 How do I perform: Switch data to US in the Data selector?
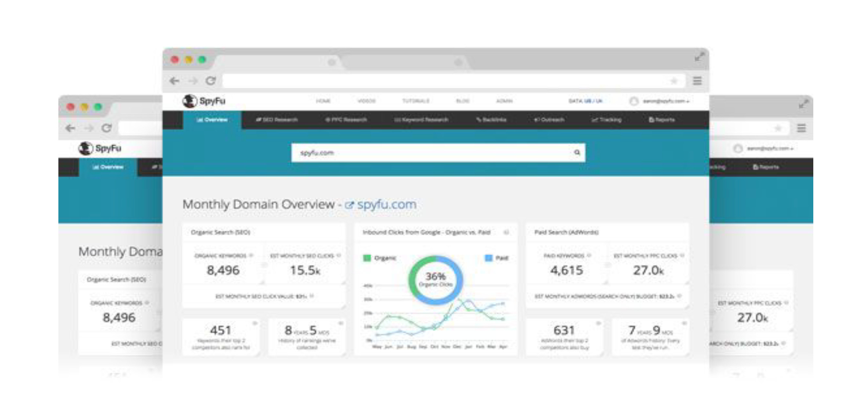click(x=588, y=101)
